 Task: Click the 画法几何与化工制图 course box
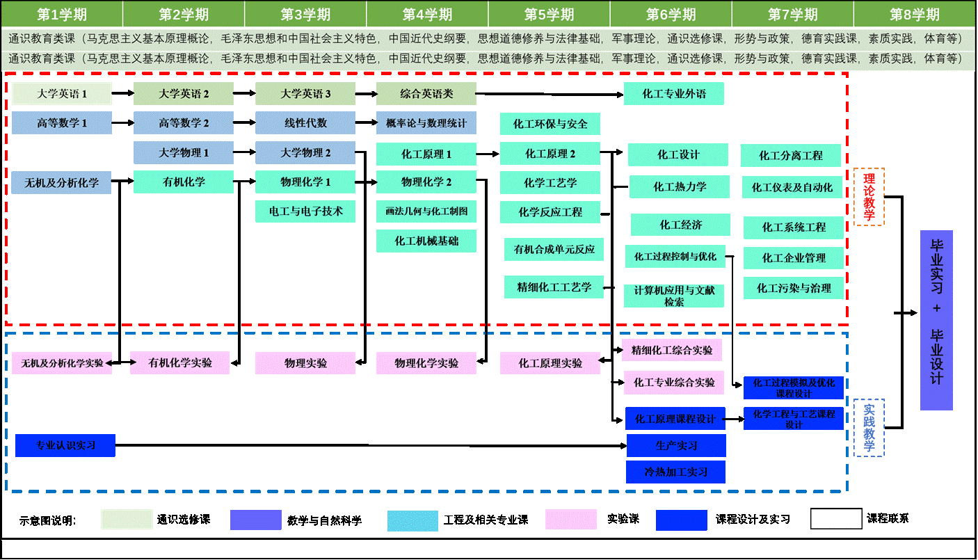(426, 211)
